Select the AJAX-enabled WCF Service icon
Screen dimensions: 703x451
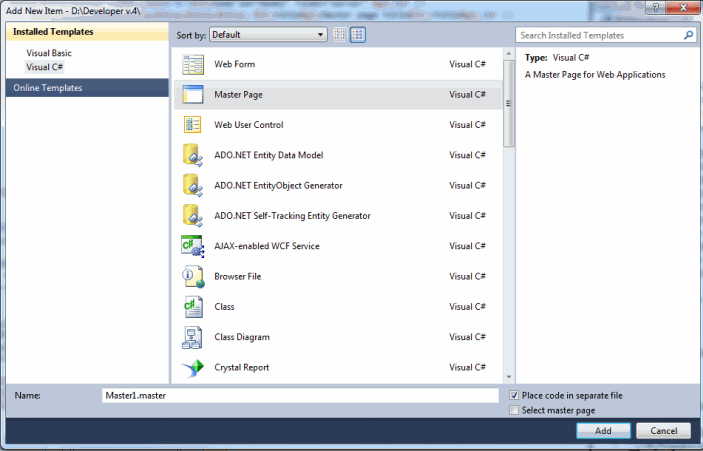[193, 246]
